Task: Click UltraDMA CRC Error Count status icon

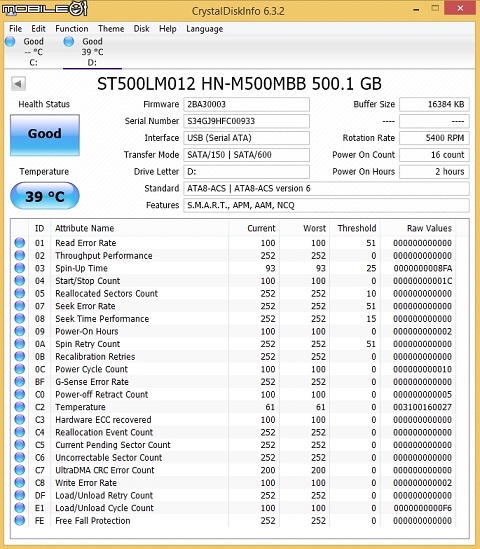Action: [20, 470]
